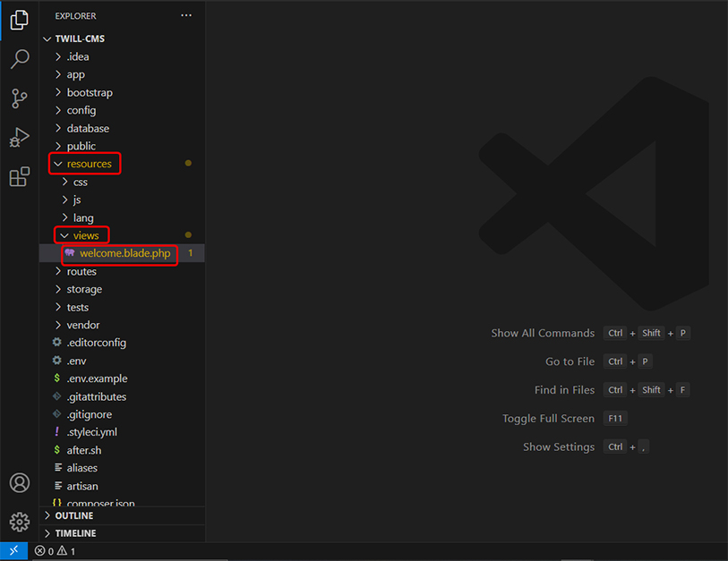
Task: Click the warning triangle icon in status bar
Action: click(x=62, y=551)
